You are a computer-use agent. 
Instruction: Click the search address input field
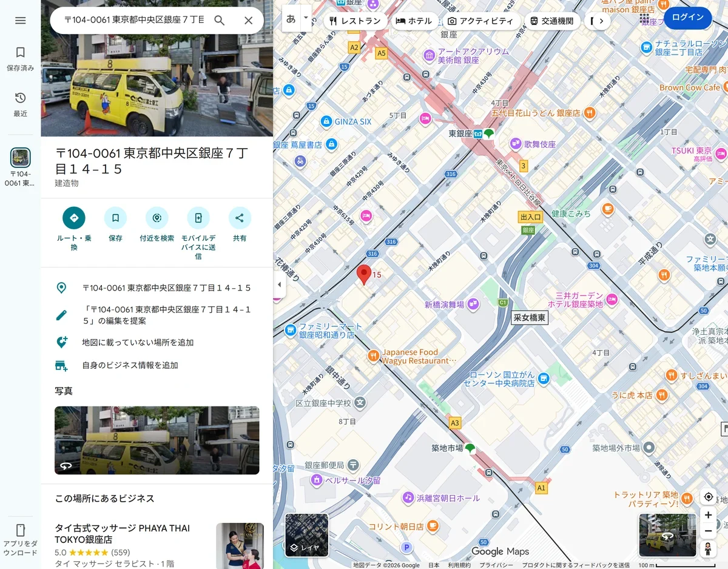coord(133,21)
